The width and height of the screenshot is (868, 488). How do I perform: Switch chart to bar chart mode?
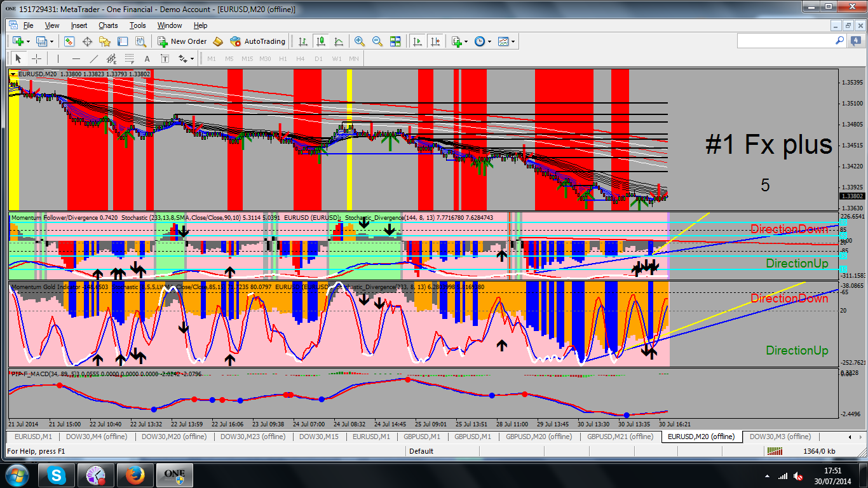(303, 41)
